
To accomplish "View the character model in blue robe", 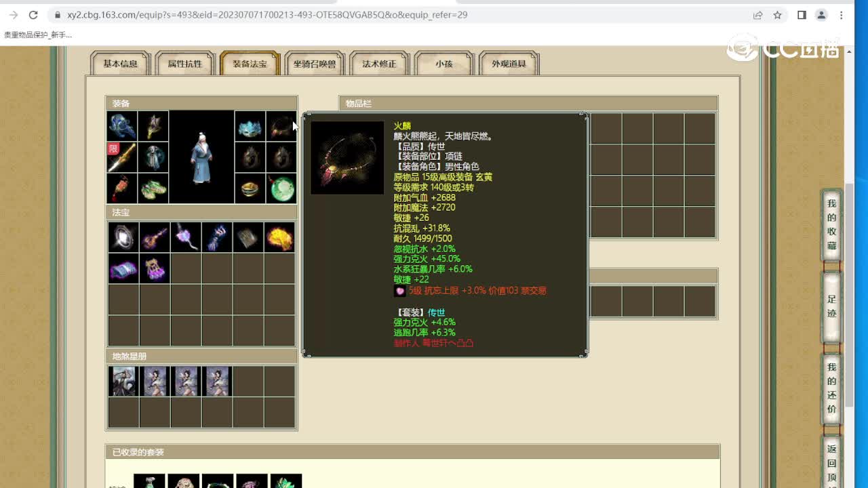I will [x=201, y=157].
